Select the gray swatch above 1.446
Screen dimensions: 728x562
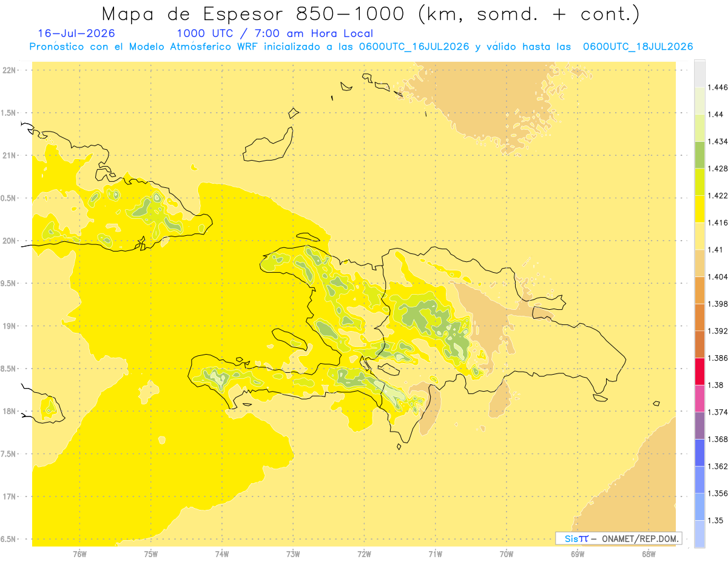699,73
